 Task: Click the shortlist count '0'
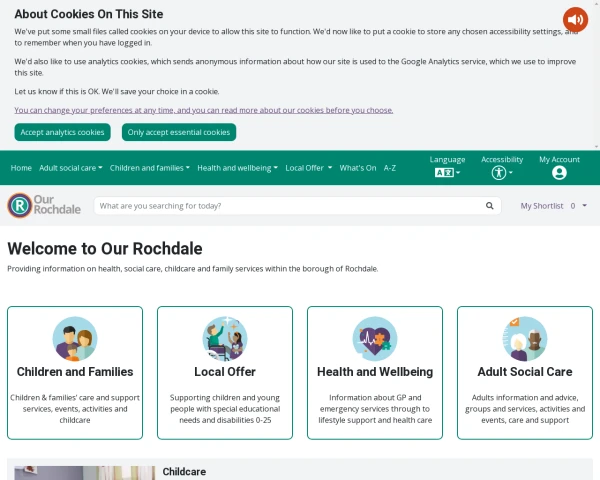[x=573, y=206]
